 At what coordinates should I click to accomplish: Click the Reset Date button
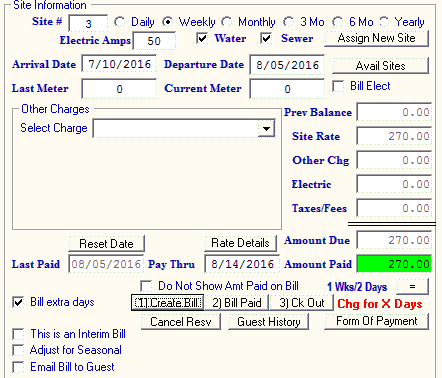point(106,244)
